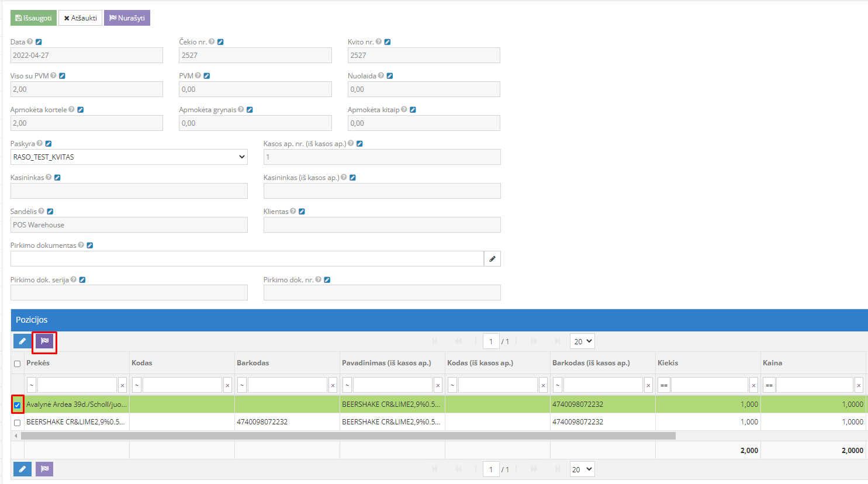The image size is (868, 484).
Task: Click the pencil edit icon above positions table
Action: (x=22, y=341)
